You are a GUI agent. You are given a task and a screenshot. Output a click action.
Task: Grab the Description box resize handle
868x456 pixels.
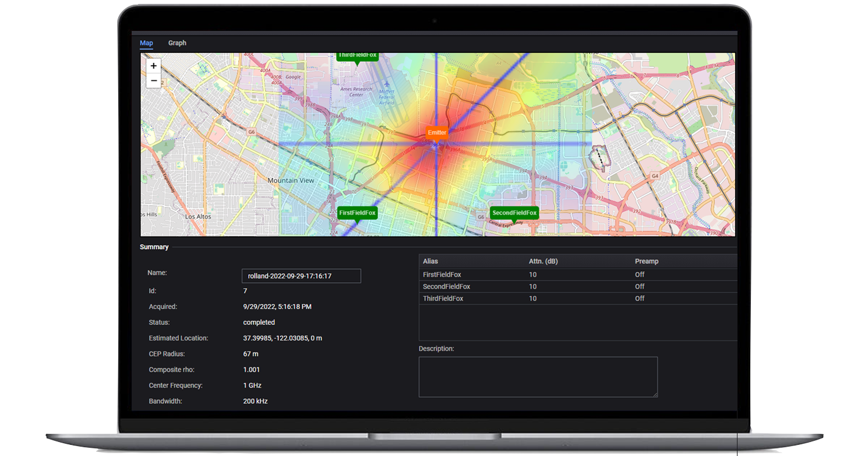(x=655, y=395)
